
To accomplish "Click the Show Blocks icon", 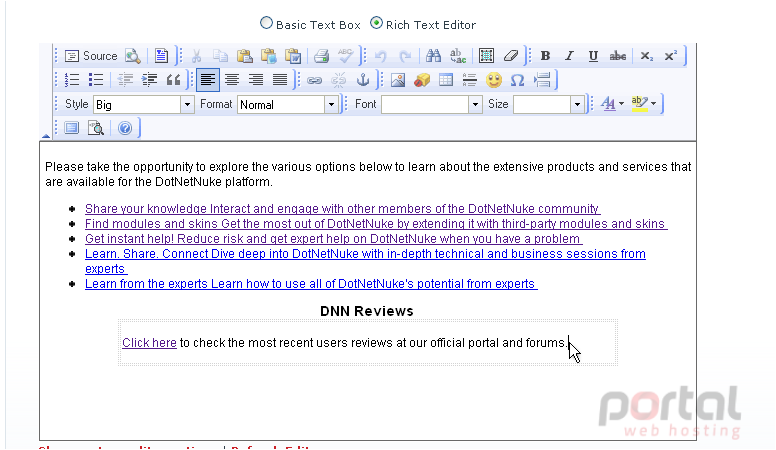I will pos(96,128).
